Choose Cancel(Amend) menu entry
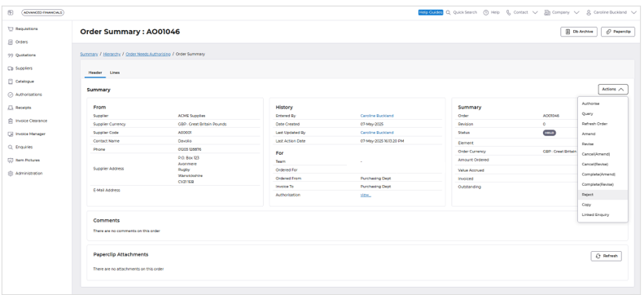Screen dimensions: 644x295 tap(602, 154)
